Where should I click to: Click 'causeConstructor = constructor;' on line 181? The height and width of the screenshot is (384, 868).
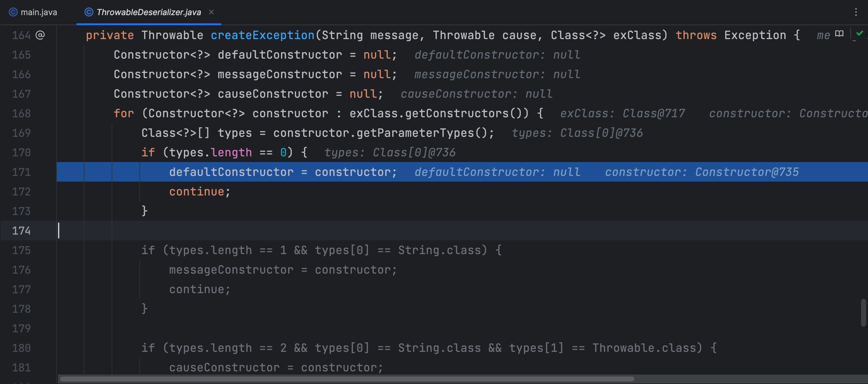tap(276, 368)
